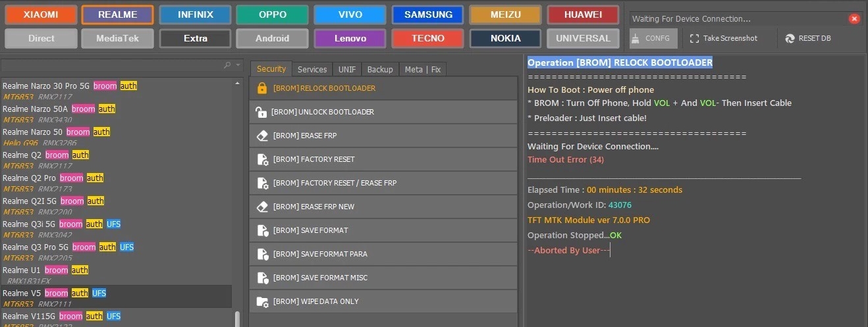
Task: Select Realme Narzo 30 Pro 5G model
Action: pyautogui.click(x=117, y=91)
